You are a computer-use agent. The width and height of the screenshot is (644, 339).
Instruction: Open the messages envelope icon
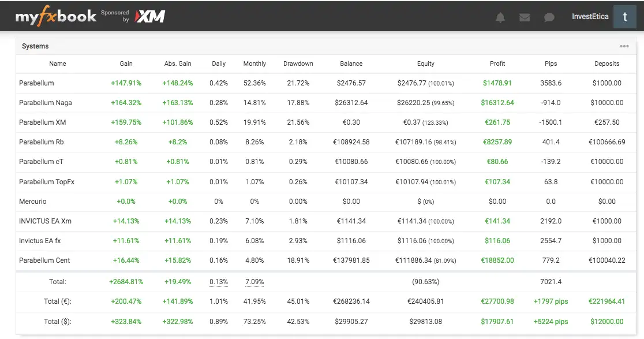(x=525, y=17)
